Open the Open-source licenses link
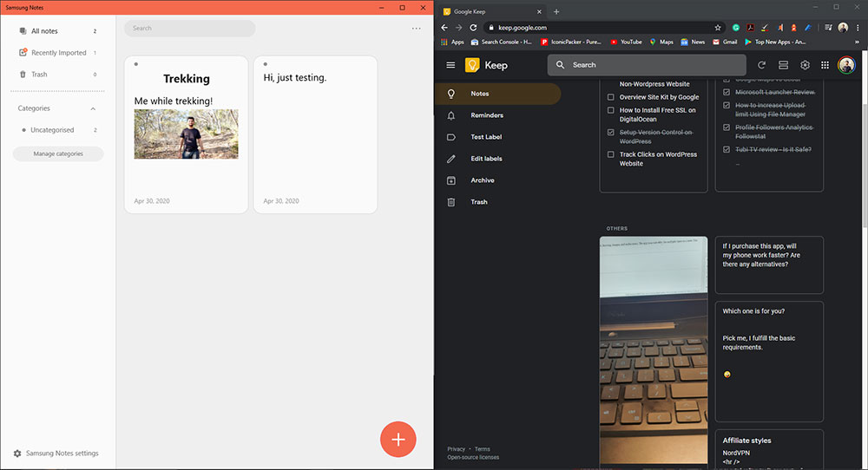The height and width of the screenshot is (470, 868). click(473, 457)
